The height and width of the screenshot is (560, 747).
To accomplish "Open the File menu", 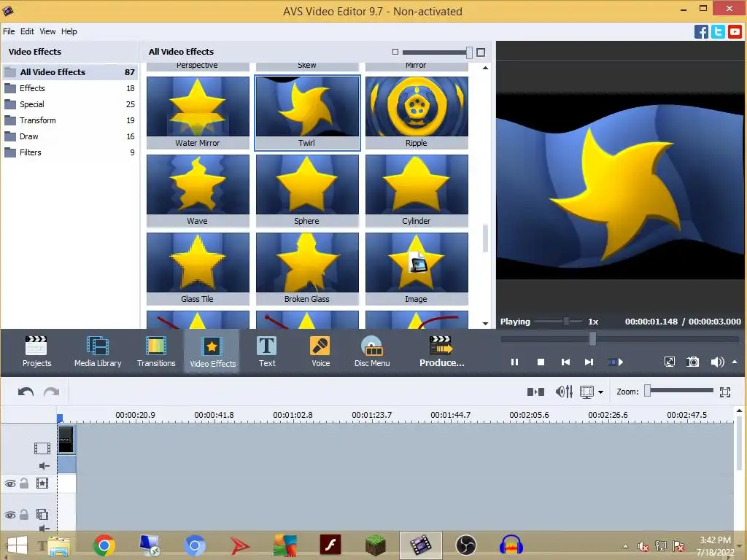I will click(x=9, y=31).
